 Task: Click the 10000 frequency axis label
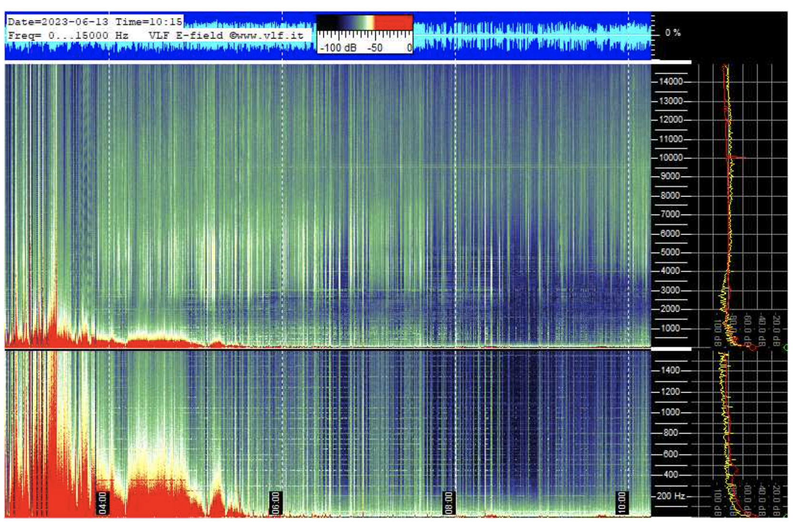click(671, 158)
